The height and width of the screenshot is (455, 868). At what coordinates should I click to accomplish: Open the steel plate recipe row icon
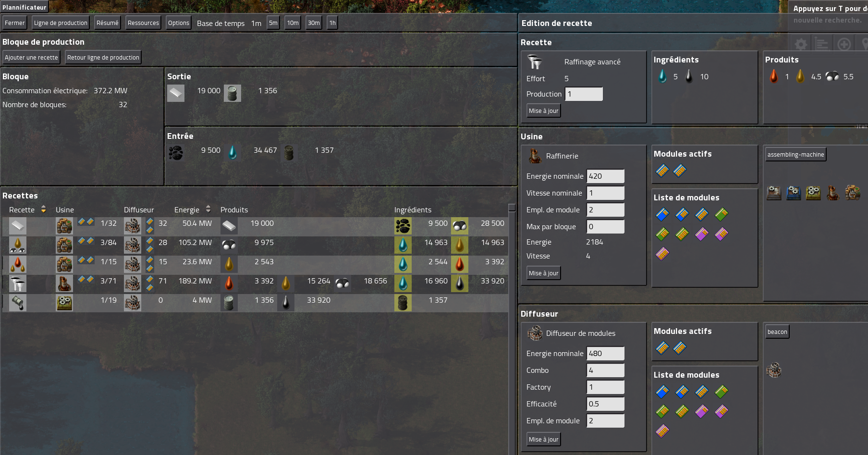[18, 226]
